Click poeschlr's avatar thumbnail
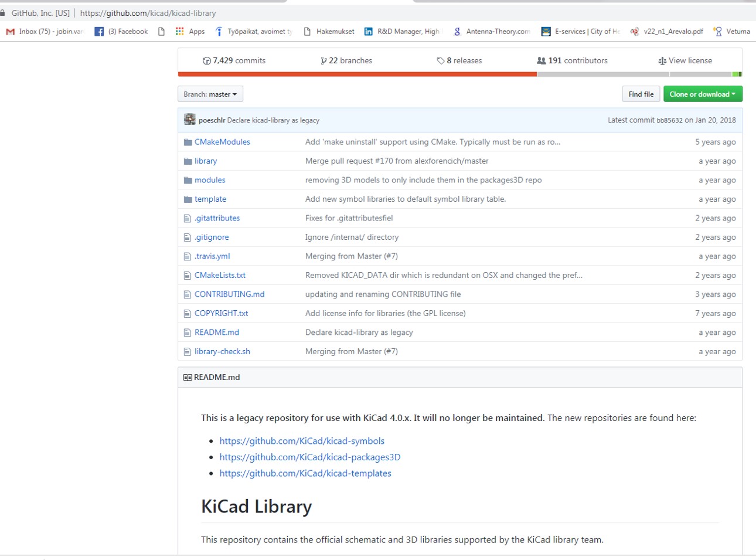Screen dimensions: 756x560 point(190,120)
